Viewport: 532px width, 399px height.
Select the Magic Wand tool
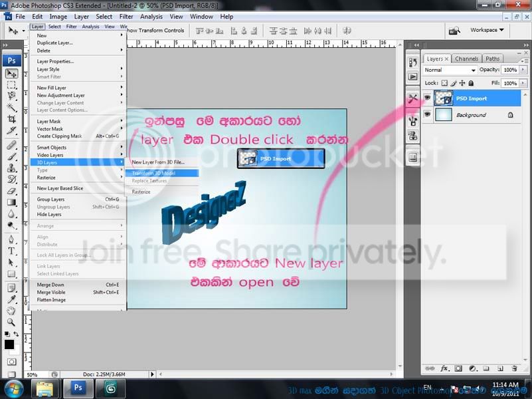click(11, 108)
